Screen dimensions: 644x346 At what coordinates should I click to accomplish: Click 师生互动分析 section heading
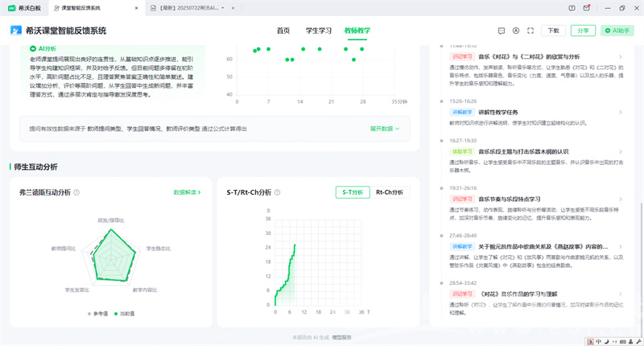pyautogui.click(x=35, y=167)
